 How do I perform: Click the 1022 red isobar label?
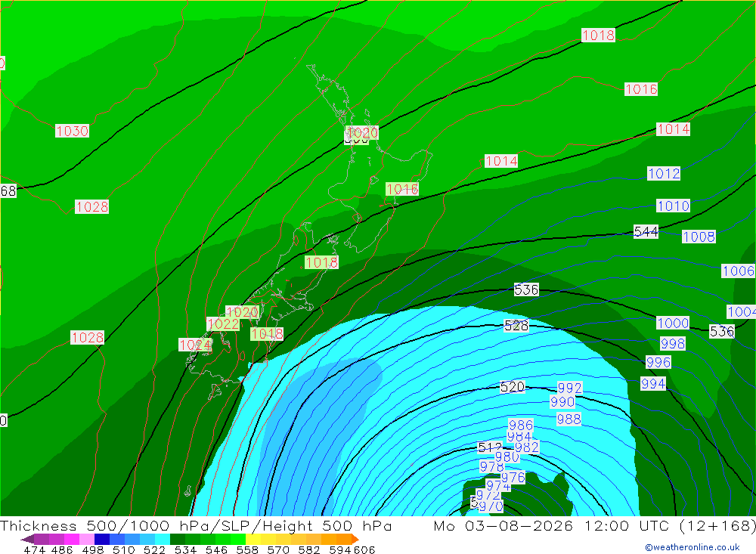(x=223, y=323)
